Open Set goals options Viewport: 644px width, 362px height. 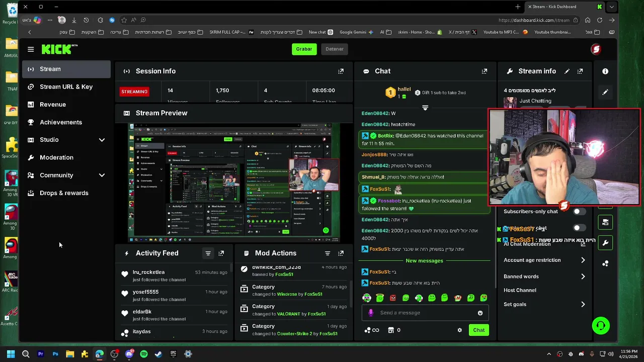pyautogui.click(x=544, y=304)
